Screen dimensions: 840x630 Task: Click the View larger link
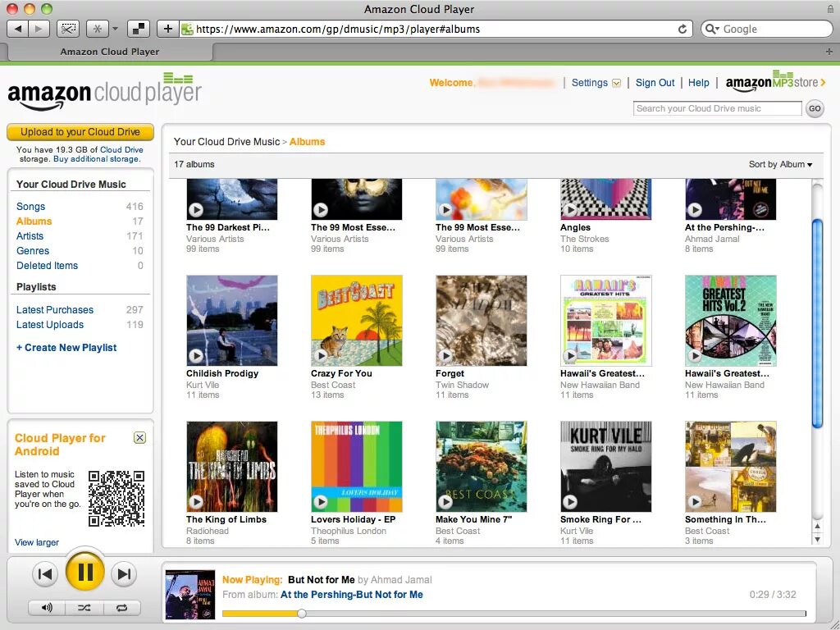(x=36, y=542)
